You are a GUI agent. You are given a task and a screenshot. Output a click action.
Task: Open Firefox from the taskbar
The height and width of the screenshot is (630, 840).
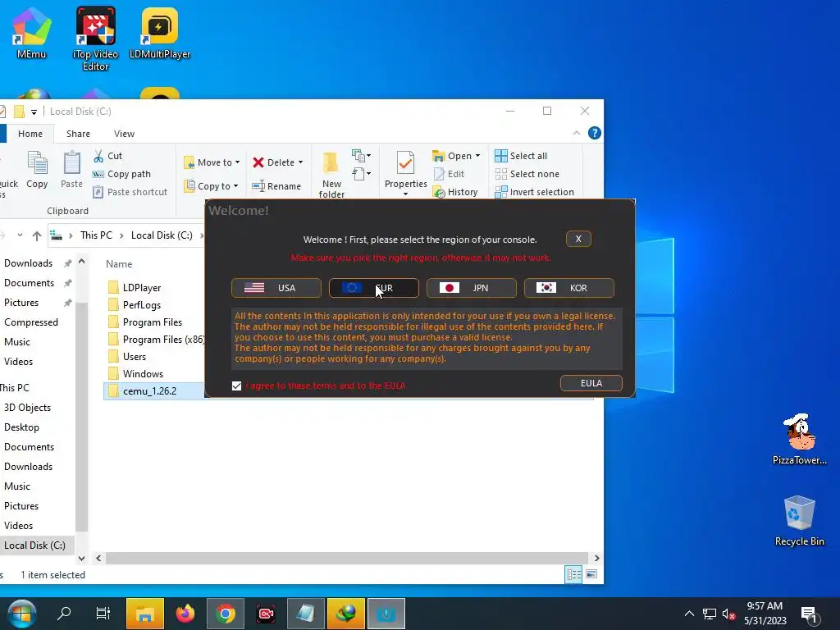pos(185,614)
